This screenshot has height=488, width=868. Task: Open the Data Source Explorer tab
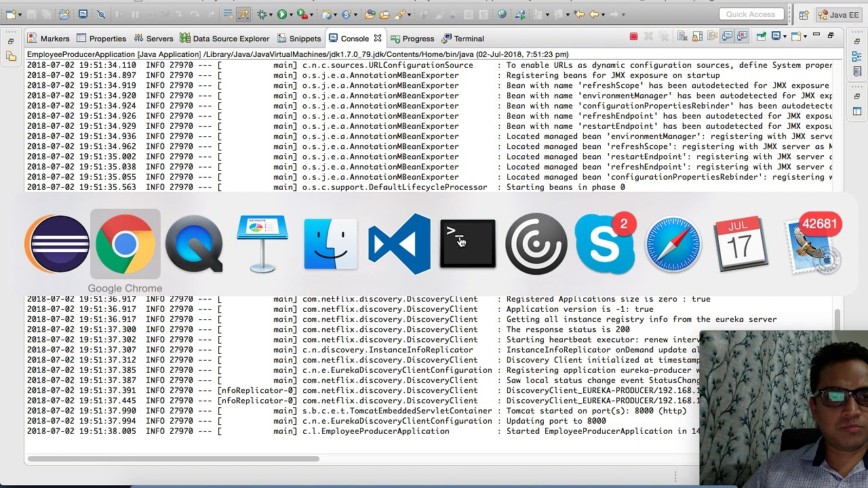(x=224, y=39)
